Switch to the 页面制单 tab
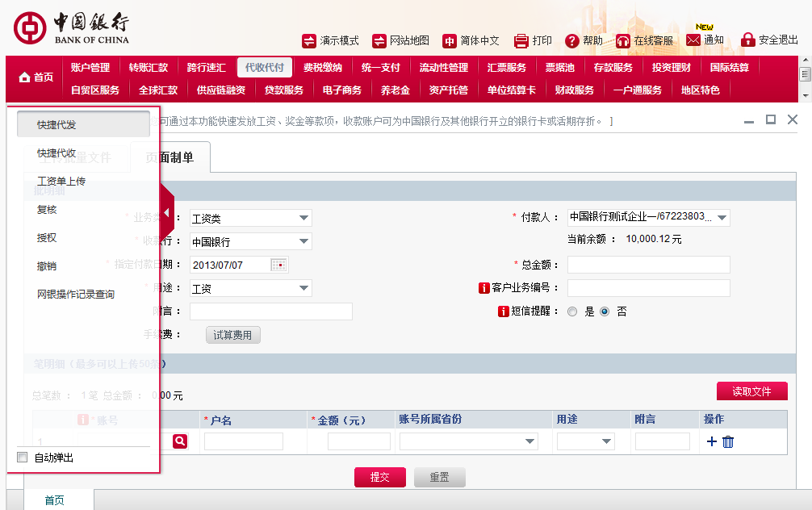 [177, 158]
